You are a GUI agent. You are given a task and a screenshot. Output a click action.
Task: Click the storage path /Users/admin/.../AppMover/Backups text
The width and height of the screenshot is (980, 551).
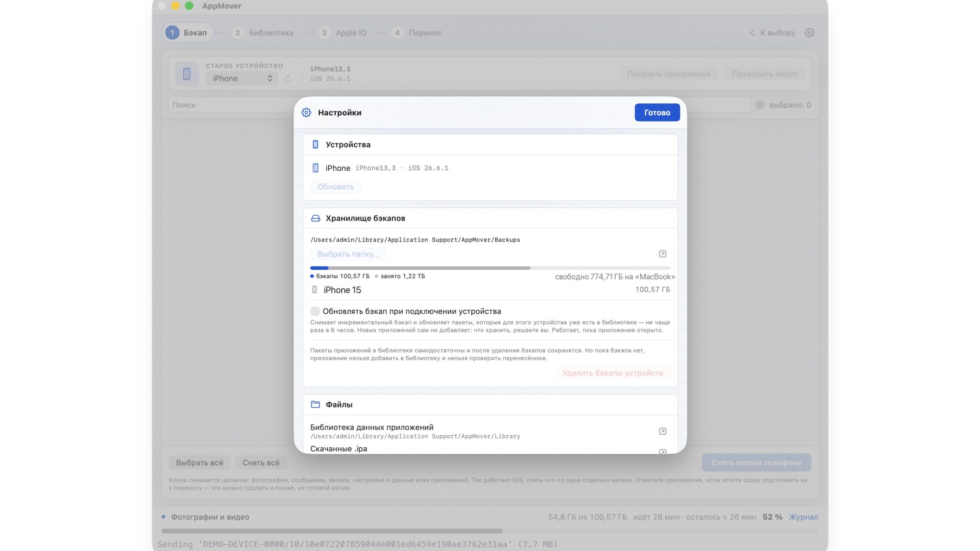(415, 240)
